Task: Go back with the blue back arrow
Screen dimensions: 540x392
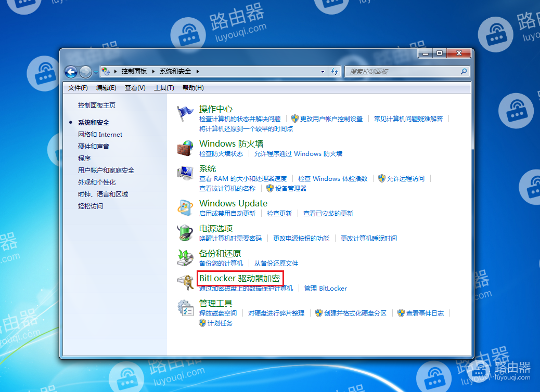Action: pyautogui.click(x=71, y=72)
